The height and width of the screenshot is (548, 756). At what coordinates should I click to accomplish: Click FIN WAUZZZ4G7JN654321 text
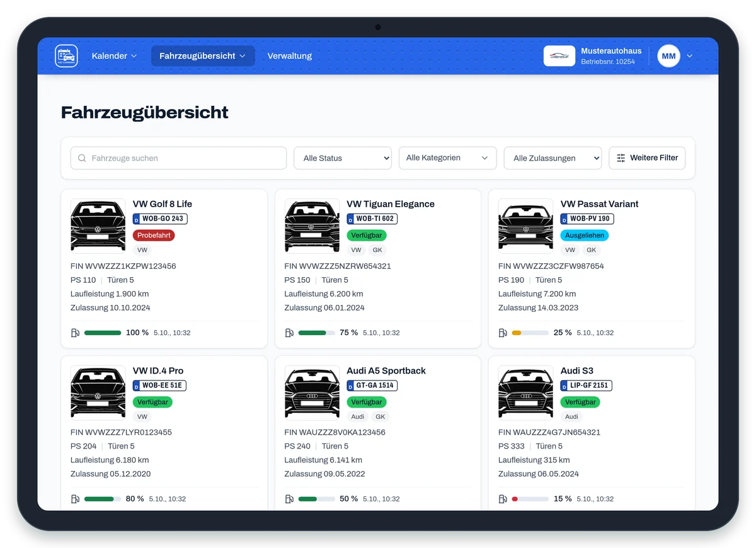point(549,433)
